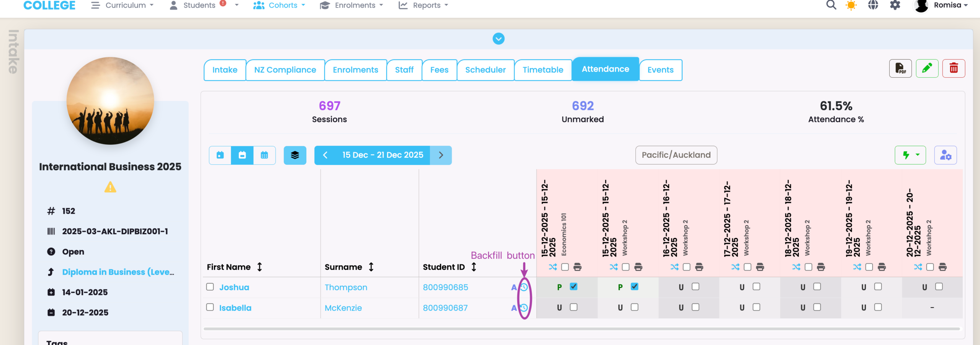The height and width of the screenshot is (345, 980).
Task: Click backfill clock icon for Joshua
Action: (524, 287)
